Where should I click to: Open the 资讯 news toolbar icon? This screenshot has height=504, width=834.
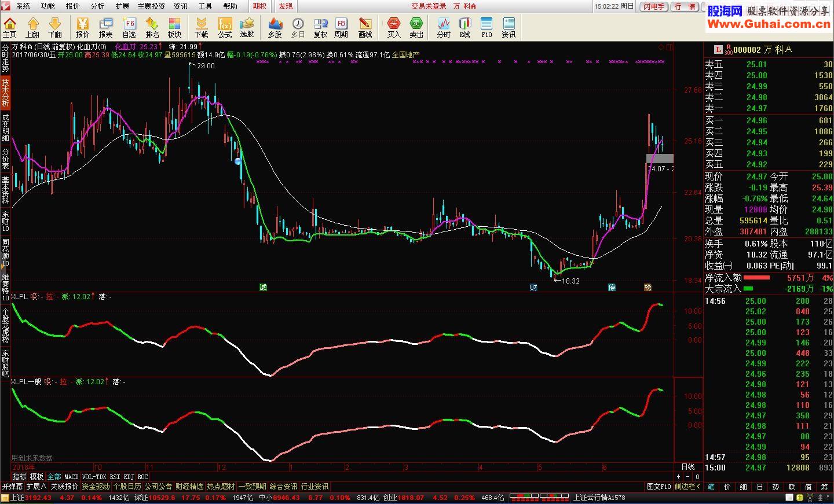(x=509, y=27)
